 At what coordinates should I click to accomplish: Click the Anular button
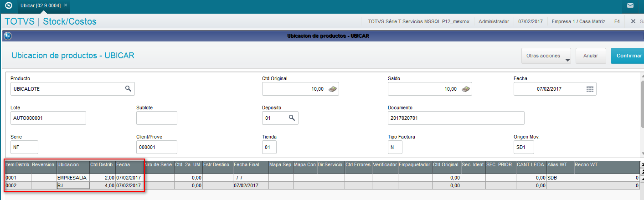tap(591, 56)
